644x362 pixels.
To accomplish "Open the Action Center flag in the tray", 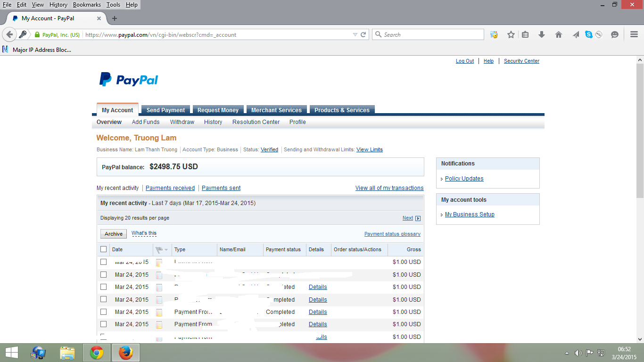I will point(589,353).
